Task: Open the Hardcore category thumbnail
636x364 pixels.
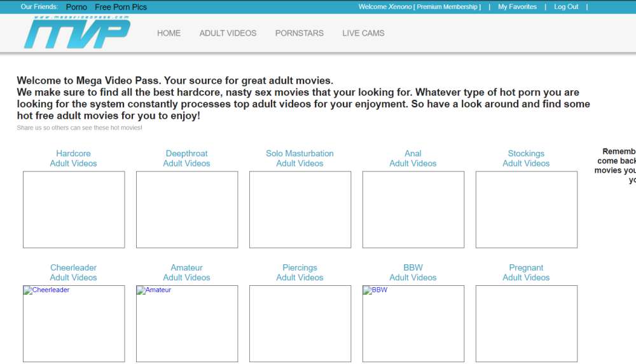Action: (74, 210)
